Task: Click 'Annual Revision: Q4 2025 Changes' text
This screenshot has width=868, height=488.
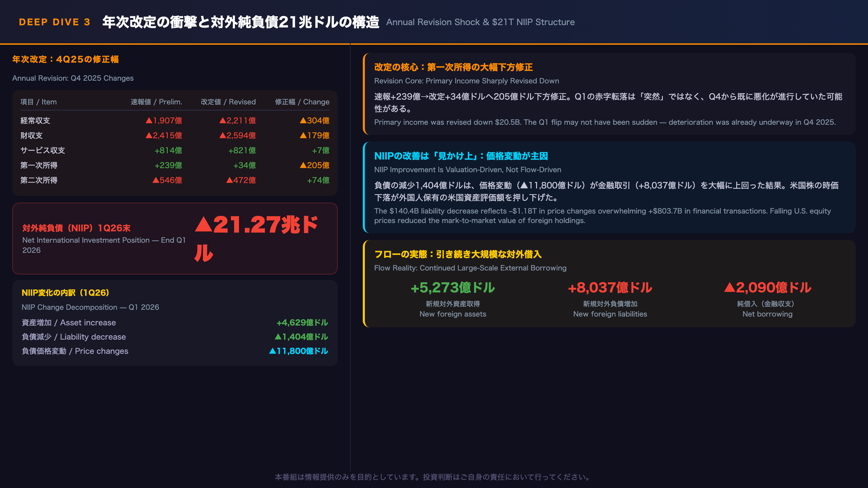Action: (x=73, y=78)
